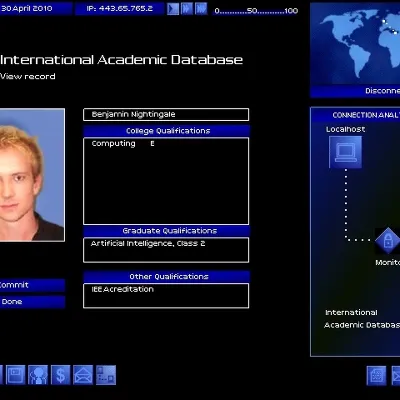400x400 pixels.
Task: Click the 'International Academic Database' page title
Action: (121, 60)
